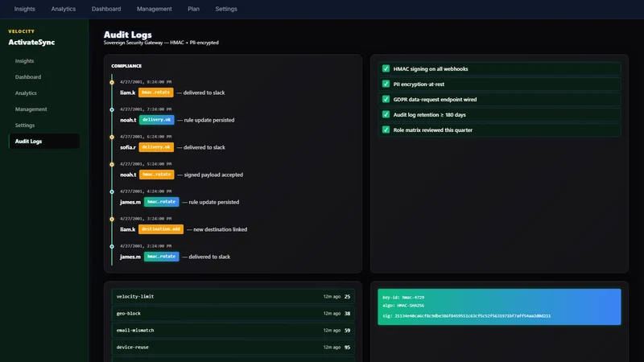This screenshot has height=362, width=644.
Task: Click timeline dot for 7:24:00 PM entry
Action: (x=112, y=109)
